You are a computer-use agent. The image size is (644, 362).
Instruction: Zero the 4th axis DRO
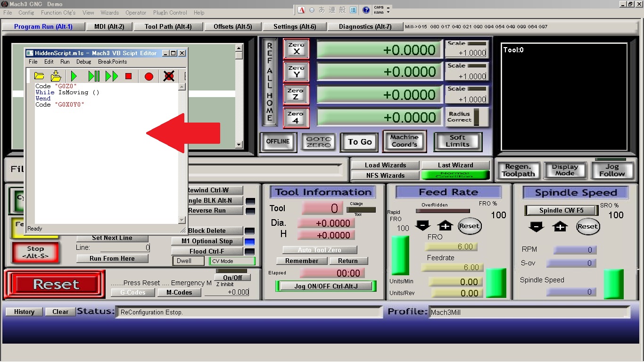(x=296, y=117)
